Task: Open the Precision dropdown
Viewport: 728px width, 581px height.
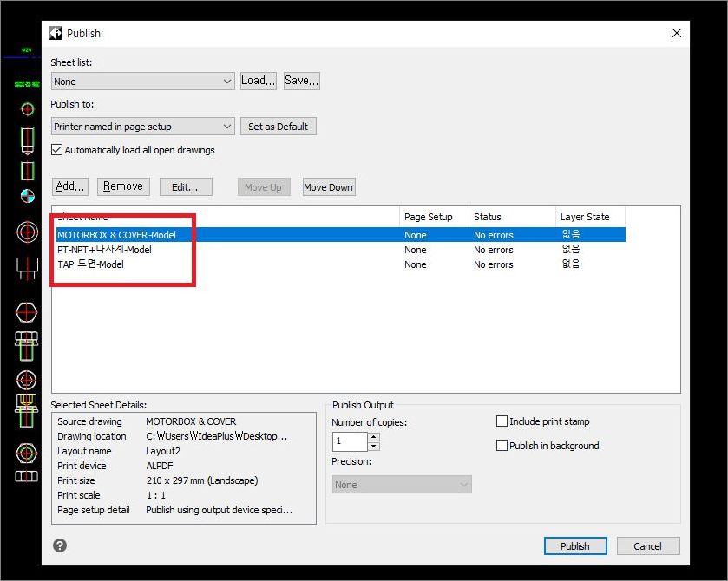Action: [402, 485]
